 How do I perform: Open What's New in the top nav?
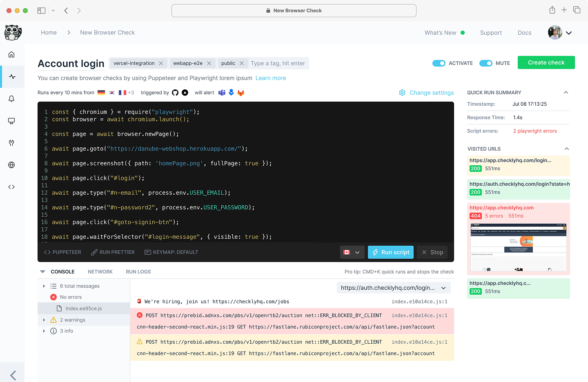coord(445,33)
